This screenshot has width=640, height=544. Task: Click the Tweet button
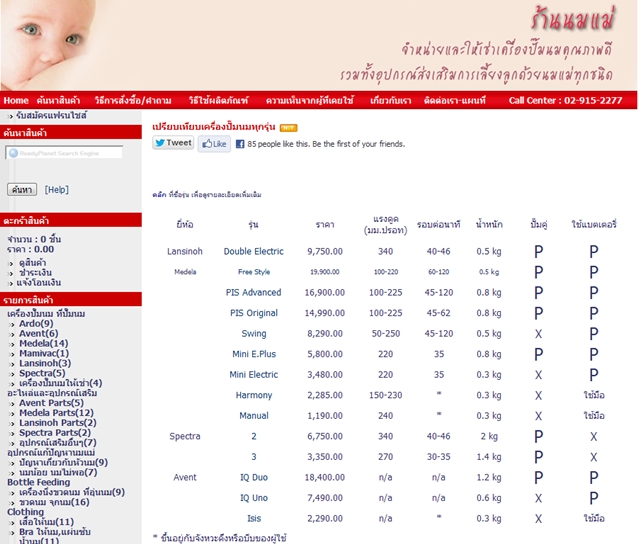[173, 143]
